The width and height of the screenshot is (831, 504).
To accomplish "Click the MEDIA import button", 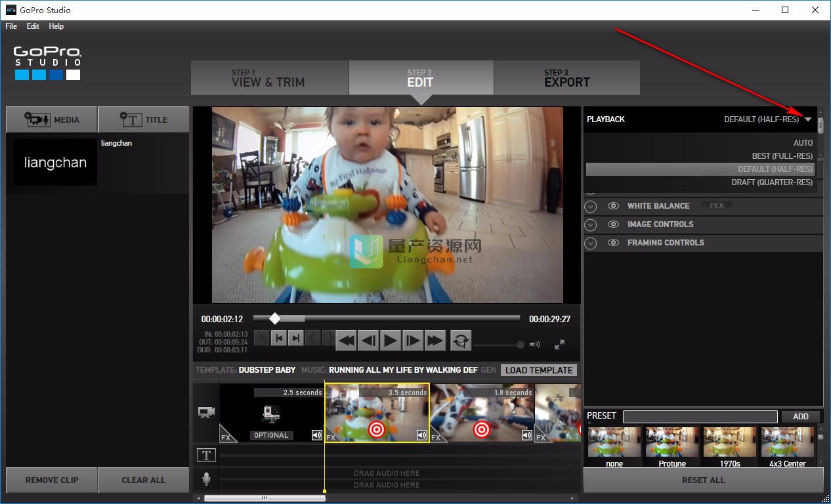I will [x=52, y=119].
